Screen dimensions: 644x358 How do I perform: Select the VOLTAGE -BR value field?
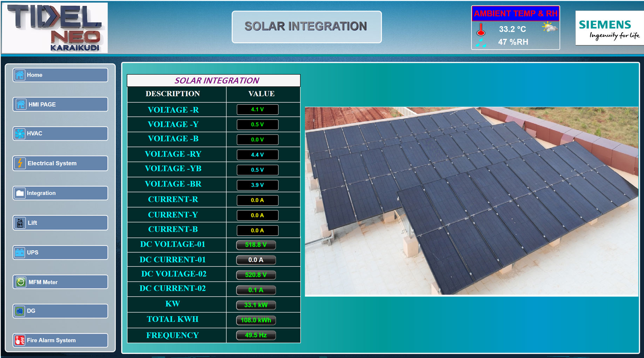tap(258, 185)
